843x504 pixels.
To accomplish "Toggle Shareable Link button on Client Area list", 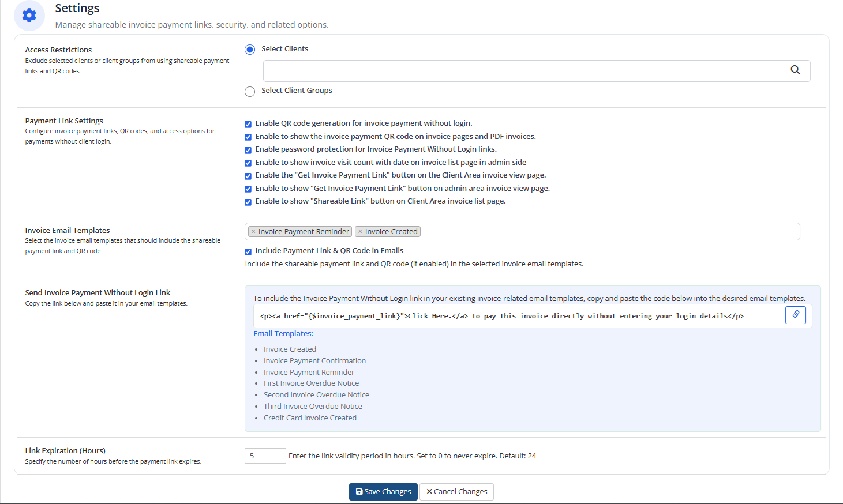I will (x=248, y=202).
